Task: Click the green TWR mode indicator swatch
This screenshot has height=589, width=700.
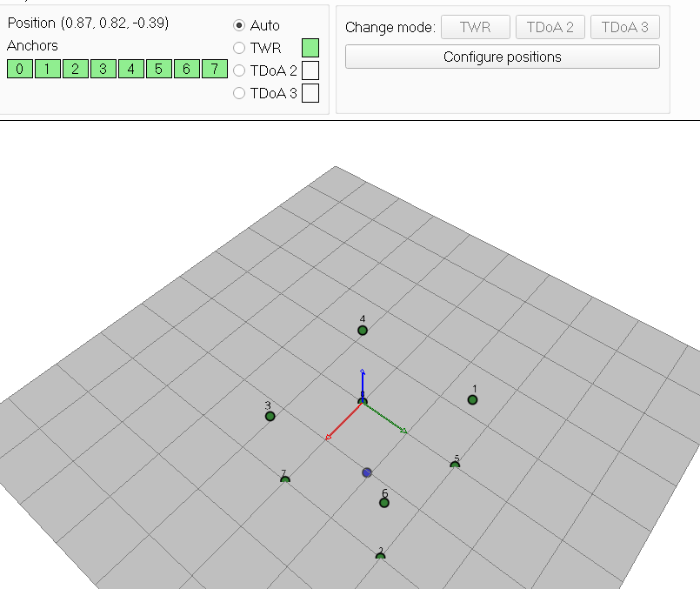Action: (x=310, y=48)
